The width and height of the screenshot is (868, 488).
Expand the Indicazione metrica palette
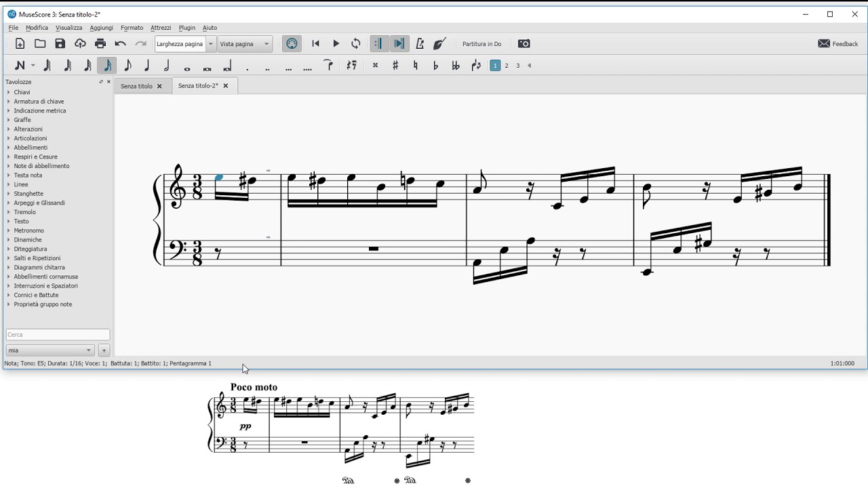coord(40,110)
